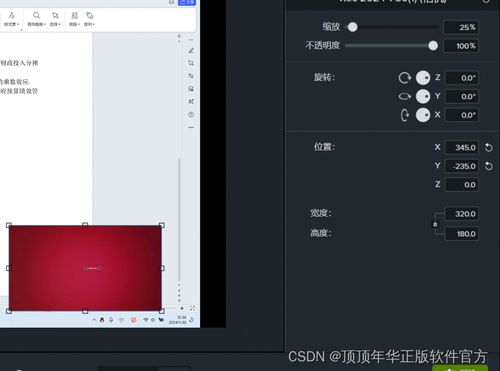Click the blue button at document top-right
This screenshot has height=371, width=500.
(x=187, y=2)
